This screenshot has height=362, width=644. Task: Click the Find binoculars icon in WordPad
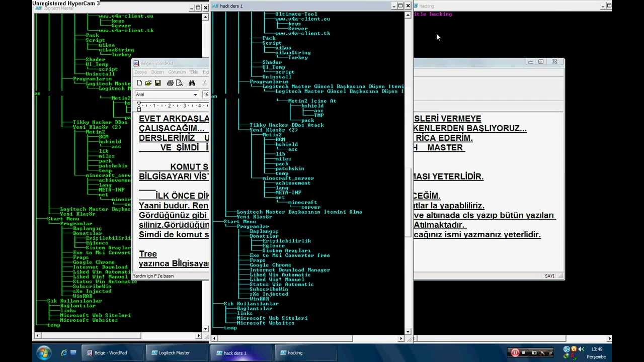192,82
